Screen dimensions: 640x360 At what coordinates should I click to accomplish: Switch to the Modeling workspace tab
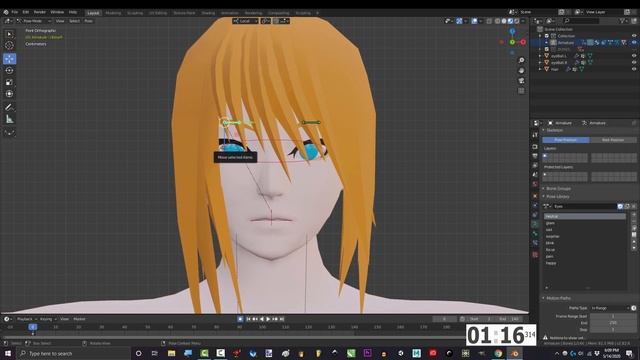[113, 13]
